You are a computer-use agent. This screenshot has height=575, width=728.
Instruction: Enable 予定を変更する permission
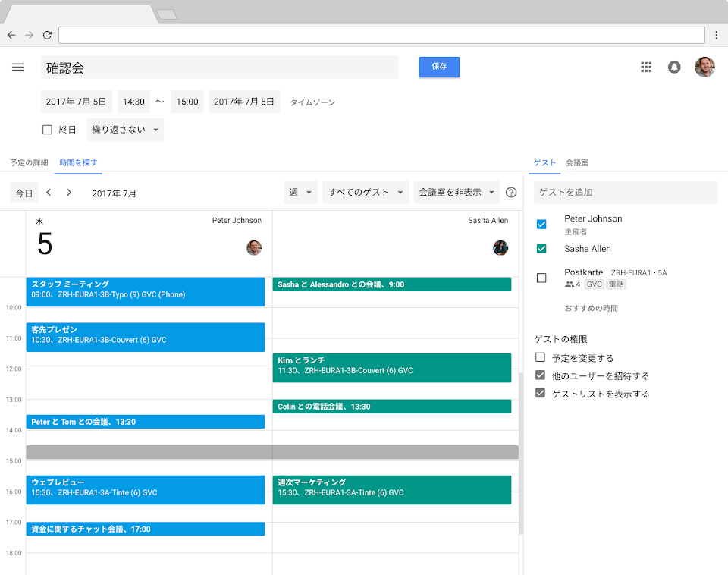click(540, 357)
